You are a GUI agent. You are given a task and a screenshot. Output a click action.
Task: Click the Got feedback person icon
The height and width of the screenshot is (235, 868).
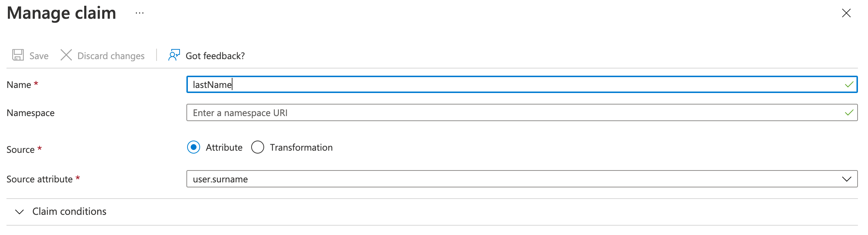[x=174, y=55]
